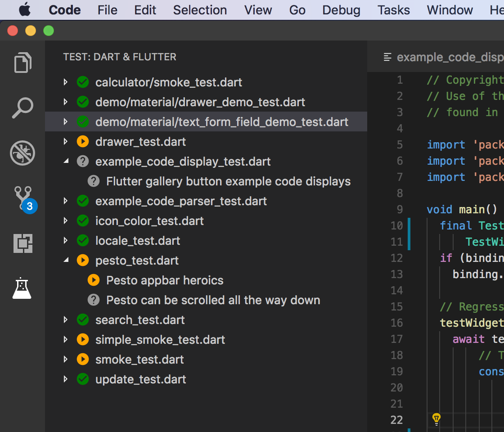504x432 pixels.
Task: Open the Explorer files icon in activity bar
Action: tap(22, 63)
